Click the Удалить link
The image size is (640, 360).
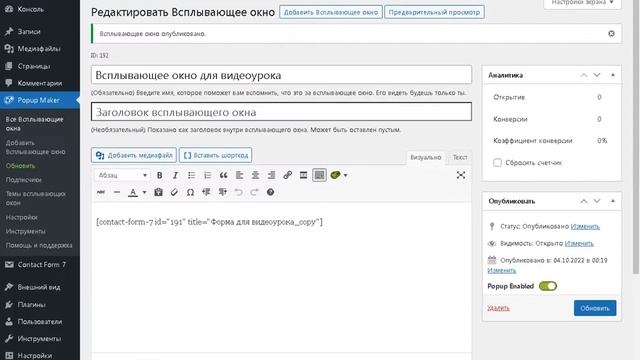pos(498,308)
